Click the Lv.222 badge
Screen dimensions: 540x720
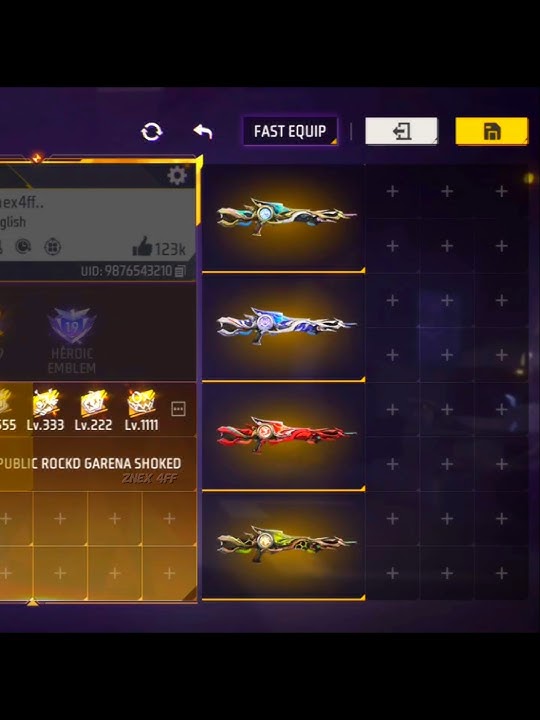(93, 411)
